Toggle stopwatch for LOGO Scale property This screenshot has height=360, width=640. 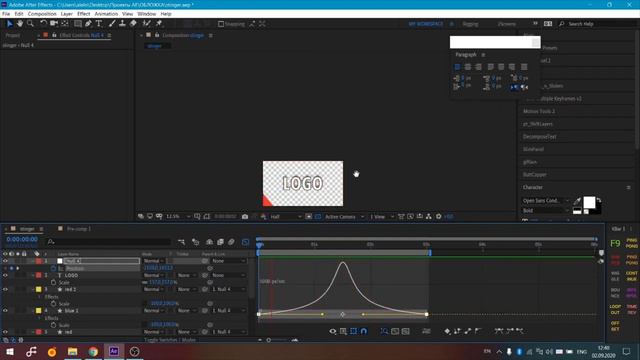point(53,282)
